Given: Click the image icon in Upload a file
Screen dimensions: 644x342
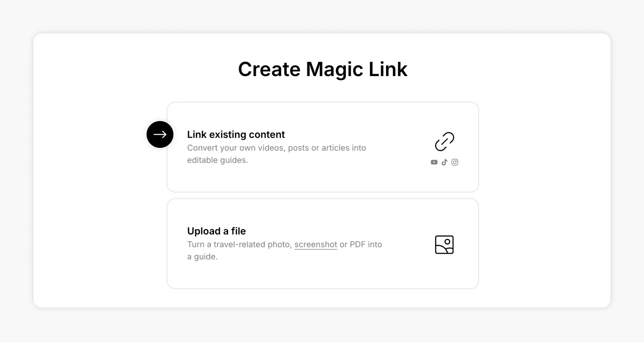Looking at the screenshot, I should pos(444,245).
